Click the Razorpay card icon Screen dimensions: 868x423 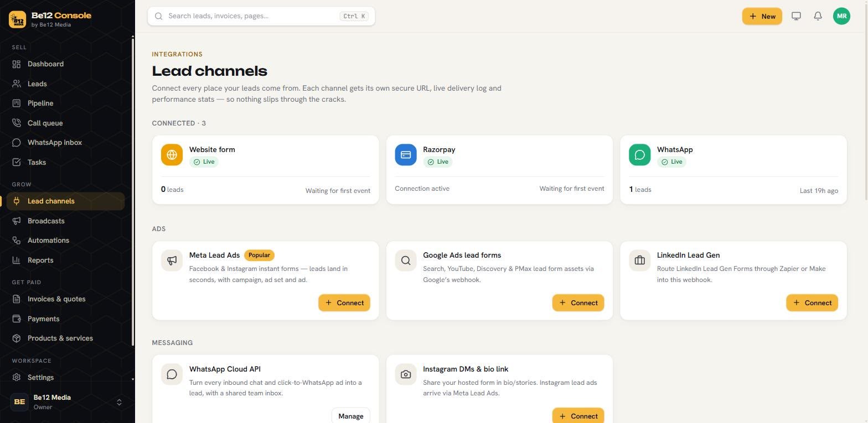[x=406, y=155]
